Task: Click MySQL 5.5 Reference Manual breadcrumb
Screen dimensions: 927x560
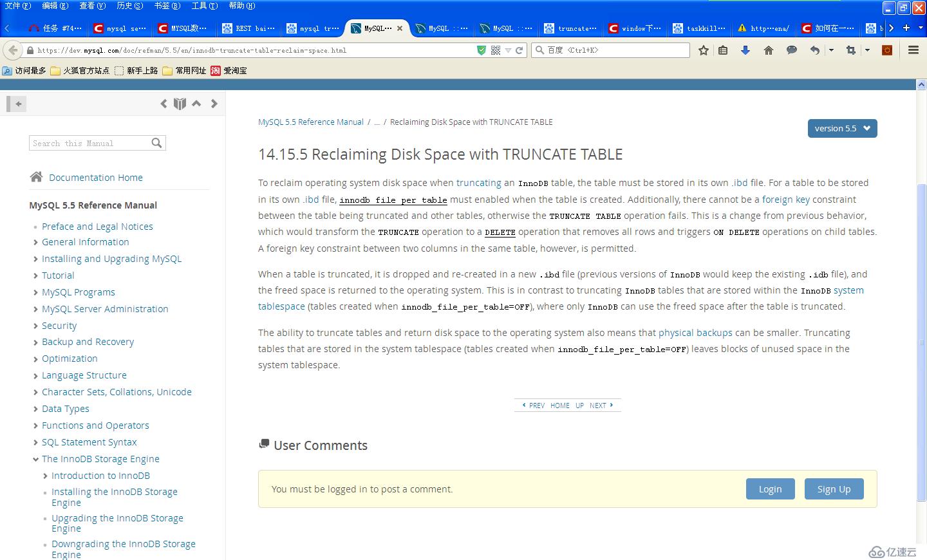Action: click(x=311, y=122)
